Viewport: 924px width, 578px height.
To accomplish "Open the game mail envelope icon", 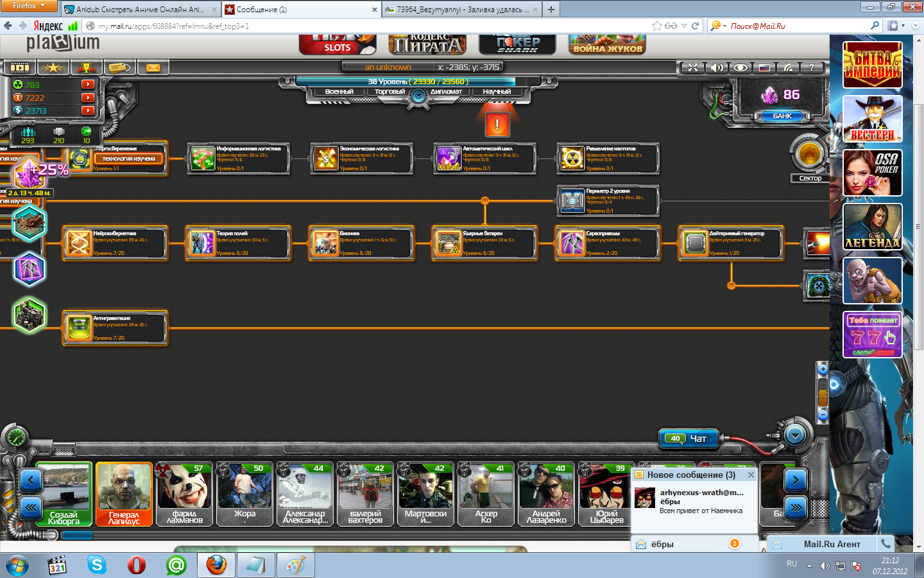I will (x=153, y=67).
